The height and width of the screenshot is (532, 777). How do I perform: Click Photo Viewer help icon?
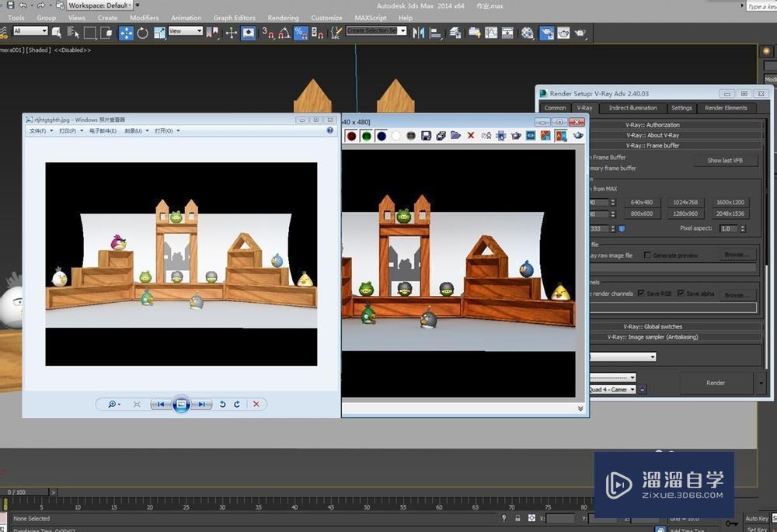(330, 130)
